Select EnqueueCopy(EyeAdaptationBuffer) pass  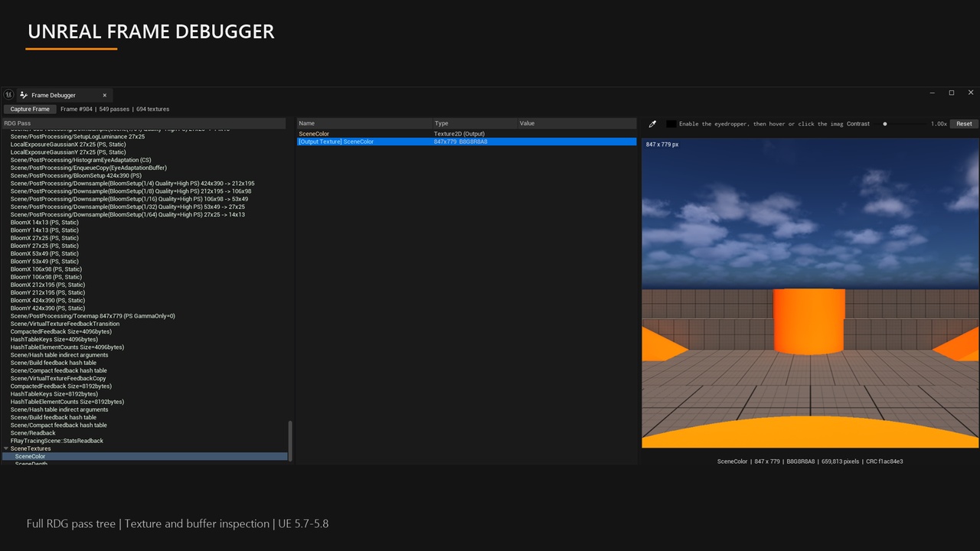[88, 168]
